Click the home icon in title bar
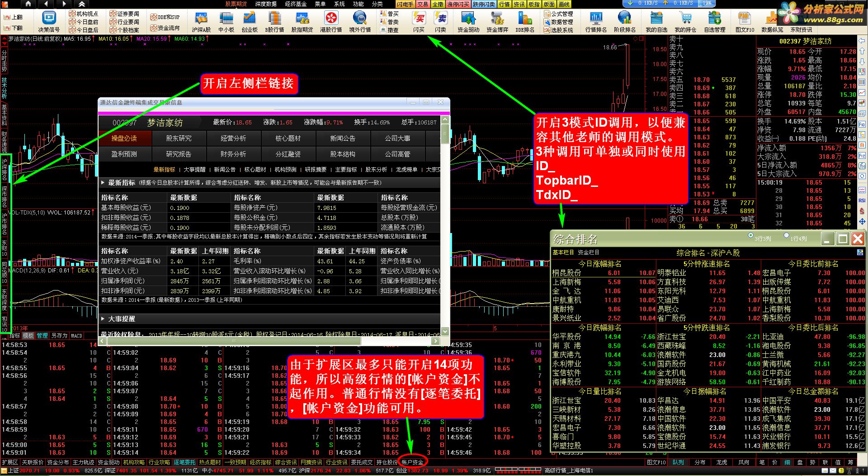 (28, 4)
